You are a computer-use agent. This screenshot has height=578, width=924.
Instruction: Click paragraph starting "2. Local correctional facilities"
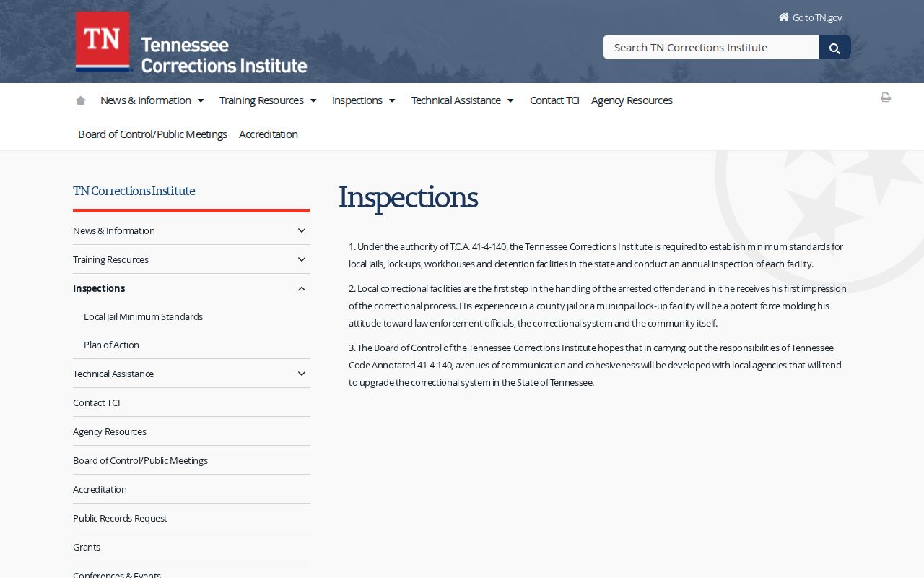pyautogui.click(x=598, y=306)
